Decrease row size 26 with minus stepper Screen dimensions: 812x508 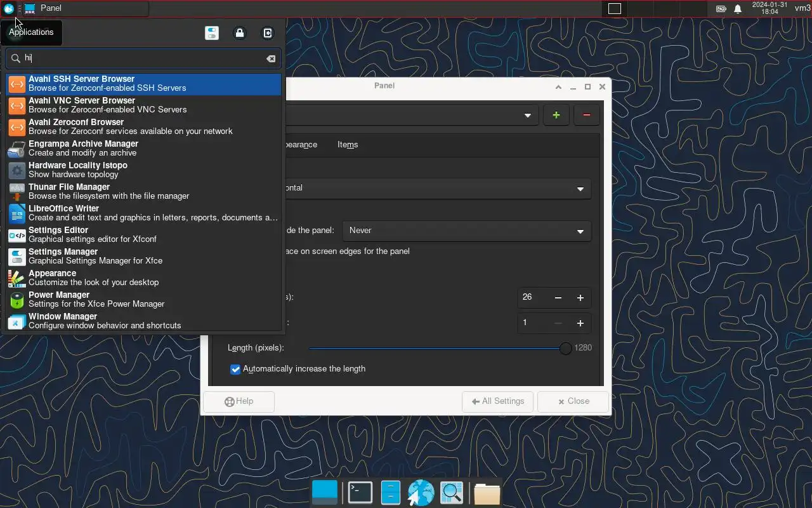click(558, 298)
